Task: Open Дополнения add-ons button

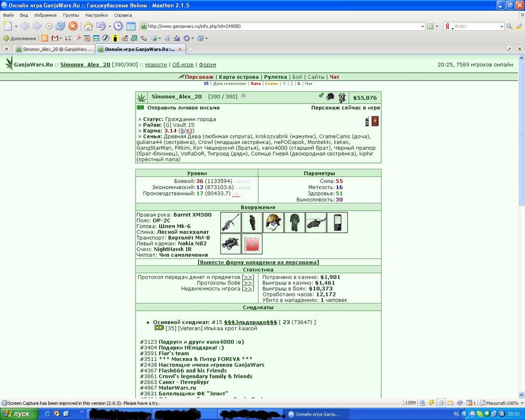Action: point(19,38)
